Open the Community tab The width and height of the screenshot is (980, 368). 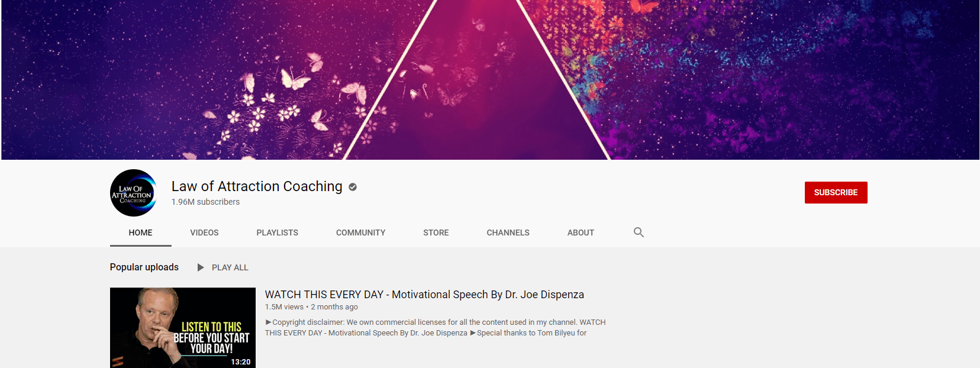(360, 233)
